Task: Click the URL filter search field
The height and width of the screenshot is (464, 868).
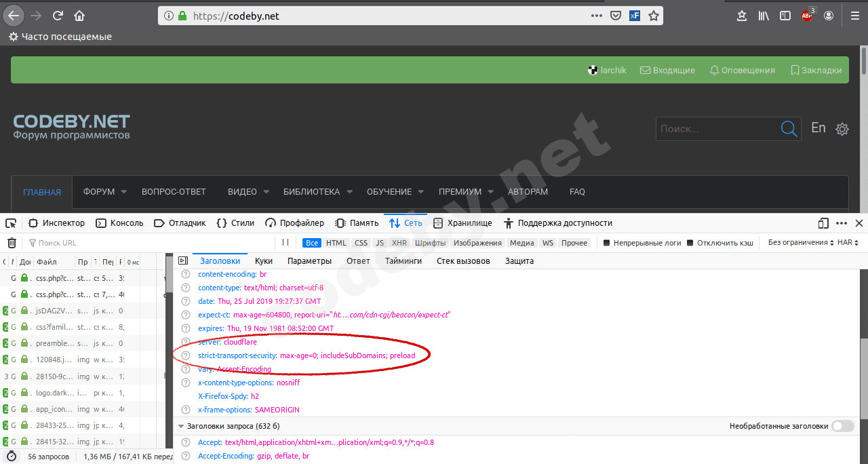Action: [x=149, y=243]
